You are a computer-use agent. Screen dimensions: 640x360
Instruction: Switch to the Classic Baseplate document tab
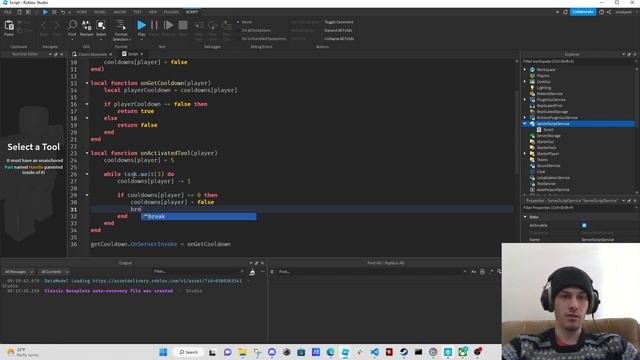92,54
